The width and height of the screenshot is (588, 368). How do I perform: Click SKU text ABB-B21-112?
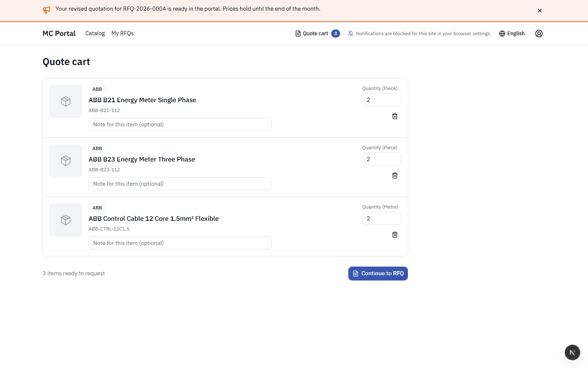pos(104,110)
